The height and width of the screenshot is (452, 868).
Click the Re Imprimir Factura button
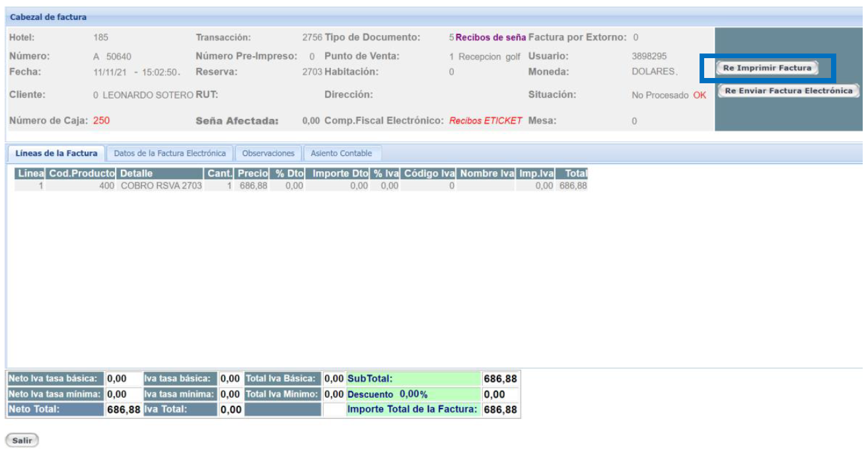(767, 68)
